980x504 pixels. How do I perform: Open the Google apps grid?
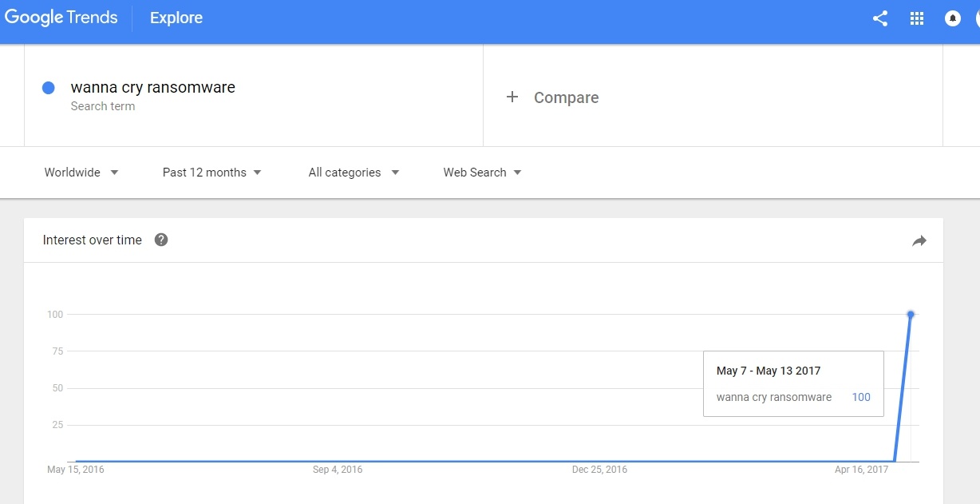click(x=917, y=18)
